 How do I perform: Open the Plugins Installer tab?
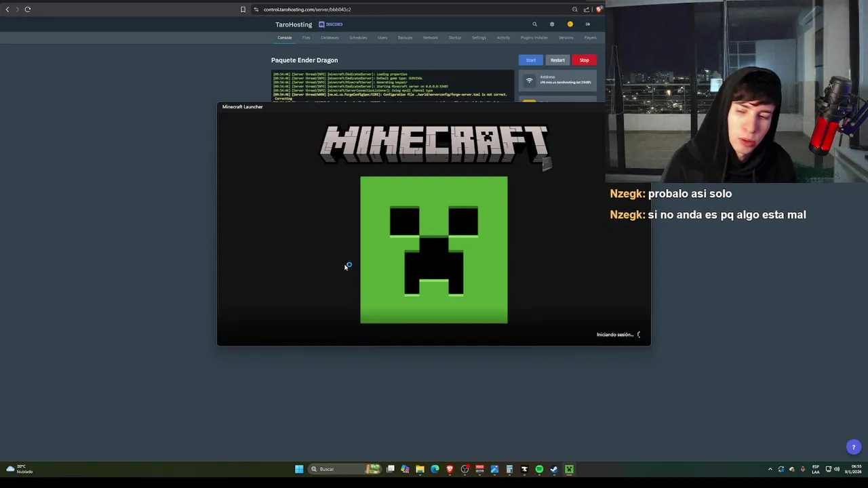(534, 38)
